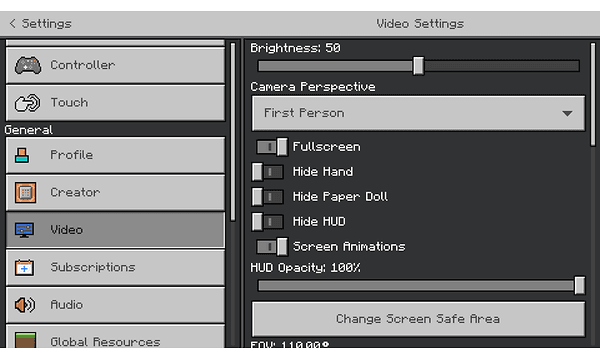
Task: Click the gamepad Controller icon
Action: [x=28, y=65]
